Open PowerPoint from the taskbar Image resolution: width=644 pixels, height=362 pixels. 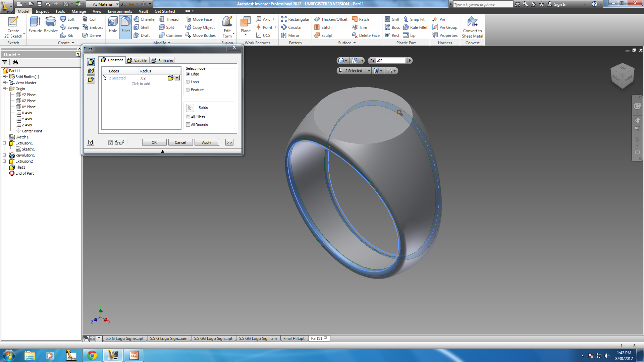pyautogui.click(x=134, y=355)
